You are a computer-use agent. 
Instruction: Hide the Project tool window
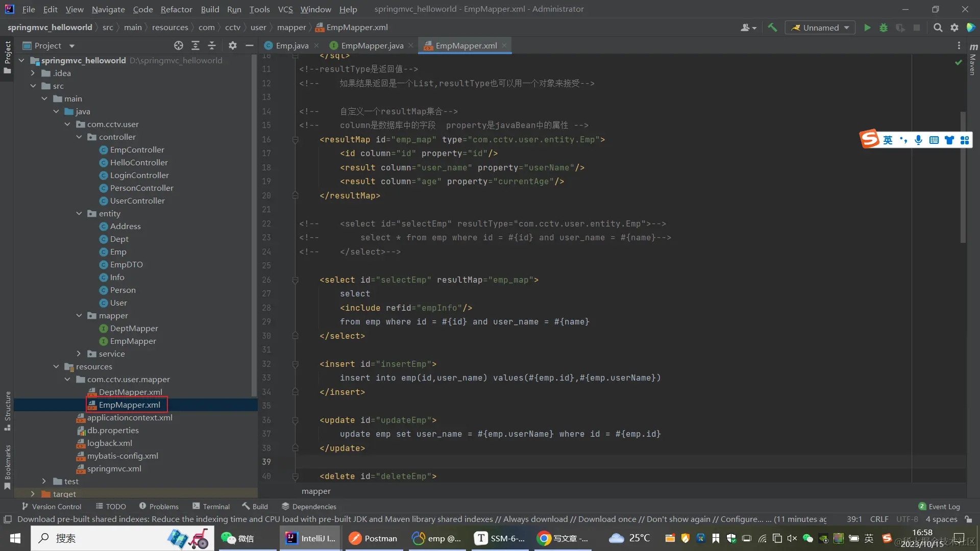tap(250, 45)
